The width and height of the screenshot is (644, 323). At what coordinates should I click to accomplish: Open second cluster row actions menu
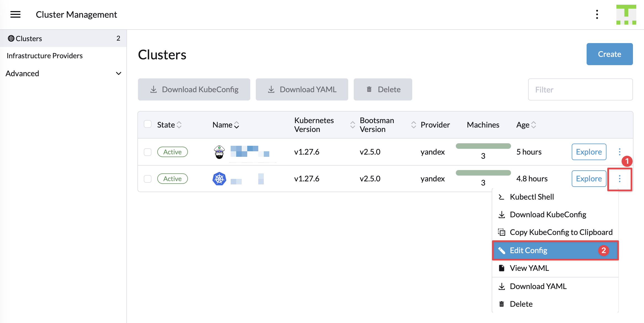(619, 179)
